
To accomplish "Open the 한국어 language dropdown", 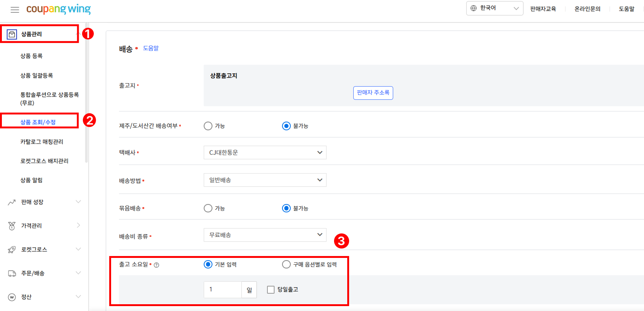I will click(494, 8).
